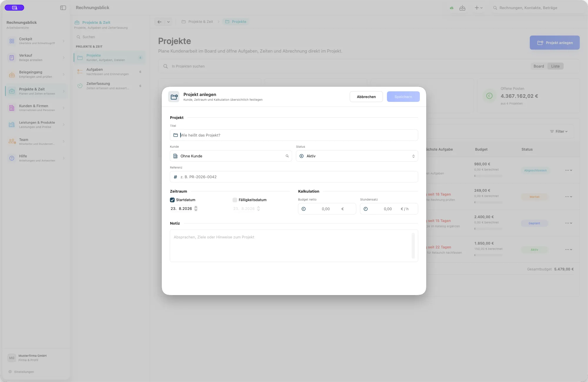Click the Zeiterfassung clock icon
Image resolution: width=588 pixels, height=382 pixels.
(x=80, y=86)
